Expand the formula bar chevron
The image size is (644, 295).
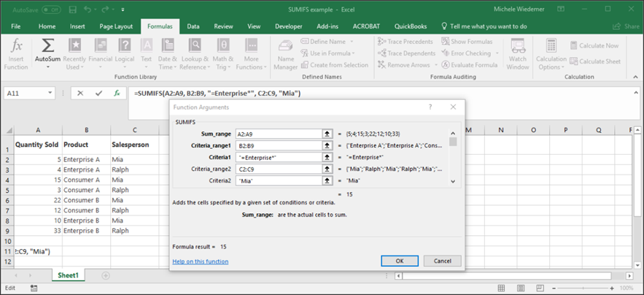click(x=636, y=93)
